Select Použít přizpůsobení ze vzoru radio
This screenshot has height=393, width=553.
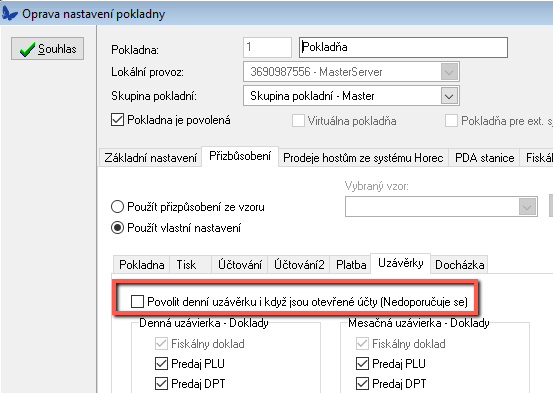pos(117,207)
